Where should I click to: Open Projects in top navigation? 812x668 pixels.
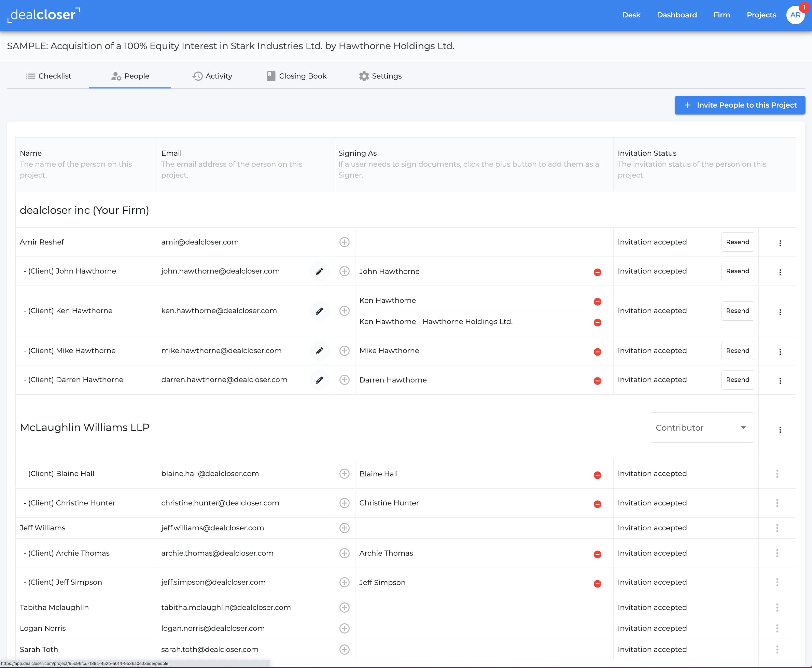point(761,15)
